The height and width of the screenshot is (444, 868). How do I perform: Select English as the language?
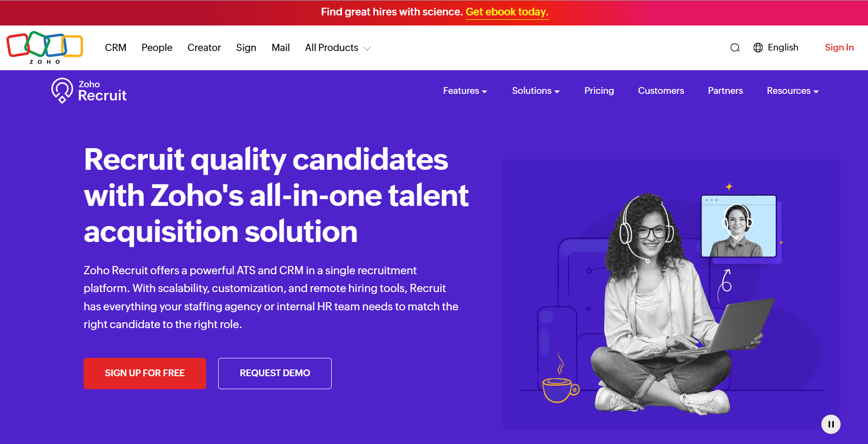pyautogui.click(x=782, y=47)
